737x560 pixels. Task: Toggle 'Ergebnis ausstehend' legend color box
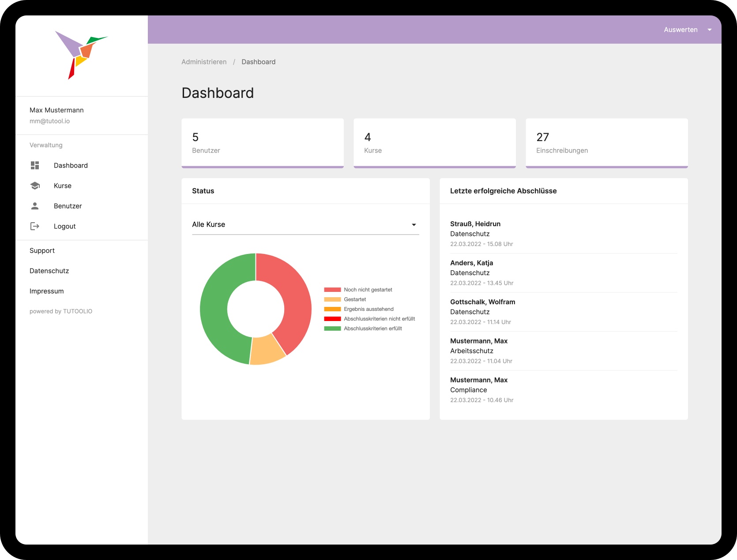click(332, 309)
